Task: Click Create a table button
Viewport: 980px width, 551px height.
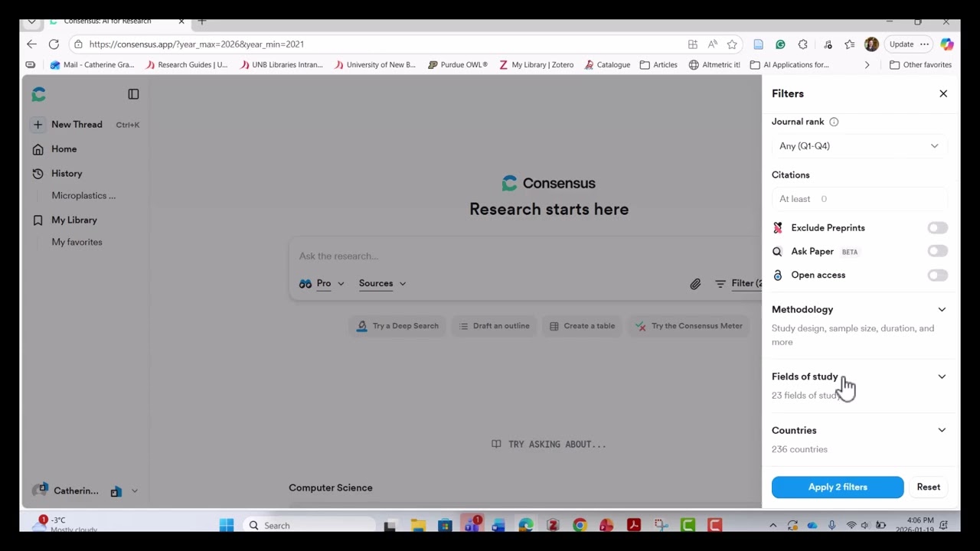Action: click(583, 326)
